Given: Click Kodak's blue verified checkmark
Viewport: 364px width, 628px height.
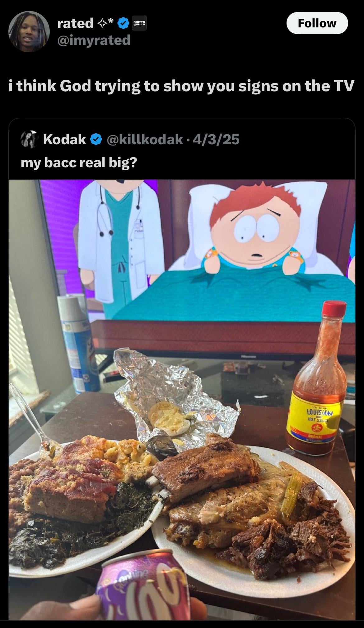Looking at the screenshot, I should click(x=96, y=139).
